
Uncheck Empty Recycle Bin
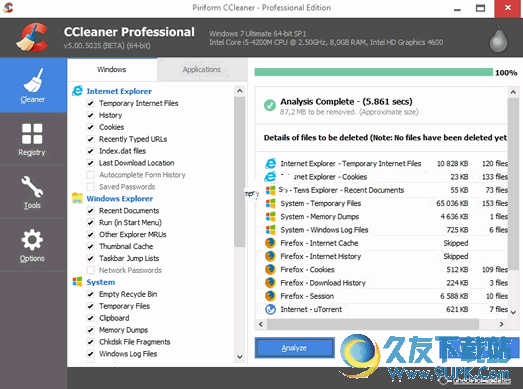tap(90, 294)
